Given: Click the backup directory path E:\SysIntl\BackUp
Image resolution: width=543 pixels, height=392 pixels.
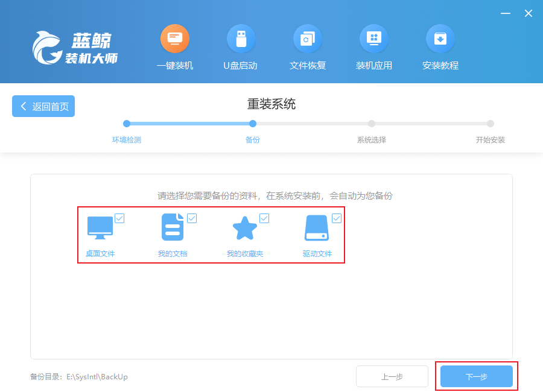Looking at the screenshot, I should pyautogui.click(x=97, y=377).
